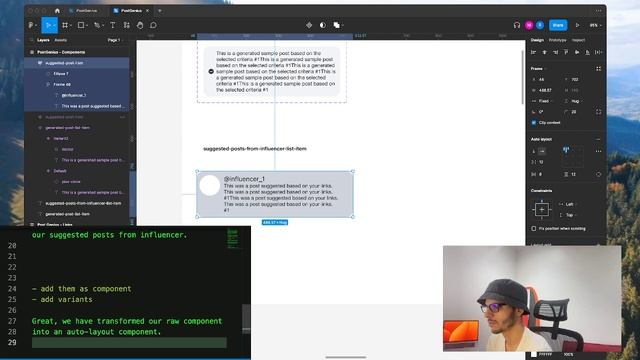Screen dimensions: 640x360
Task: Switch to the Inspect tab
Action: coord(578,40)
